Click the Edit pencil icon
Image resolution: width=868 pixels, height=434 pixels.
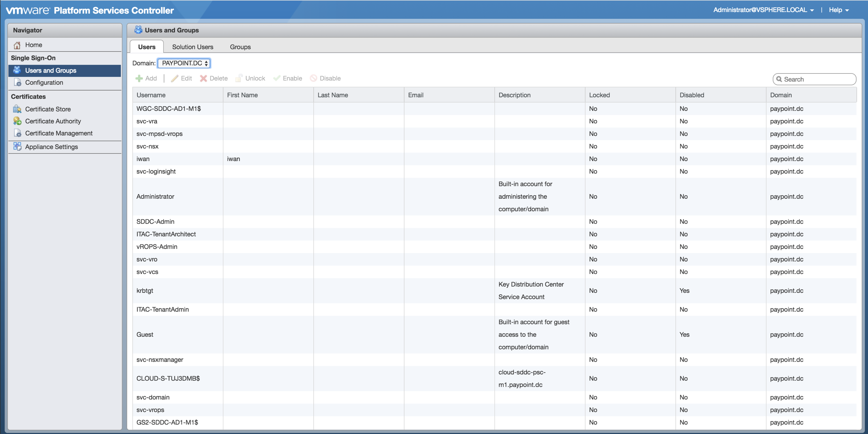pos(175,79)
